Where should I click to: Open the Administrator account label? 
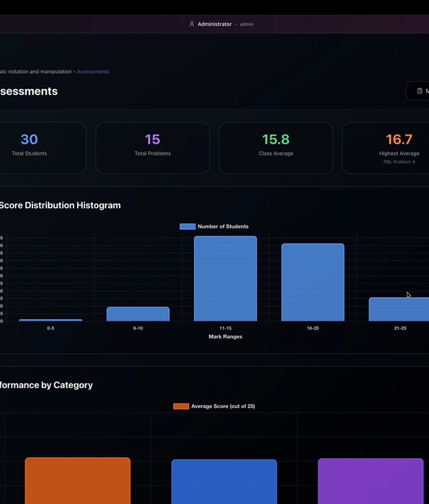point(214,24)
